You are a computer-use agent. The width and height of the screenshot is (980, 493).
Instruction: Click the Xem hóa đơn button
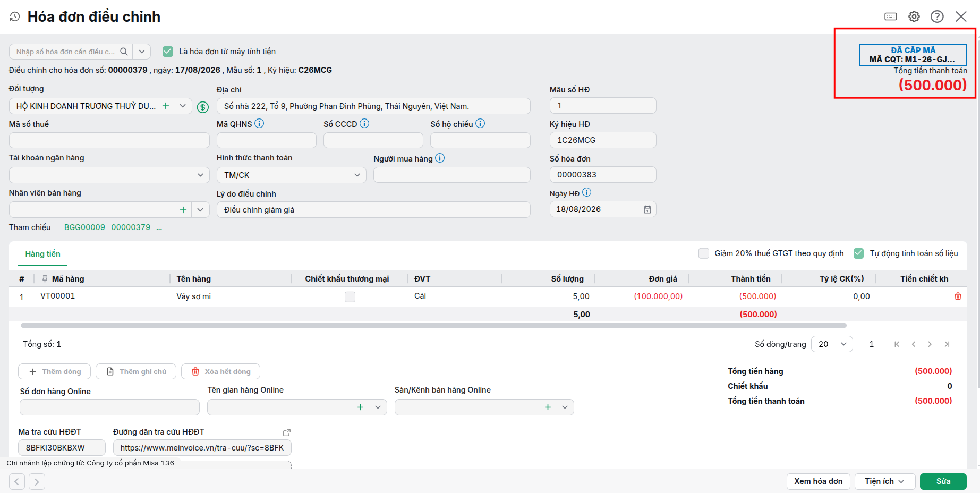[x=819, y=481]
